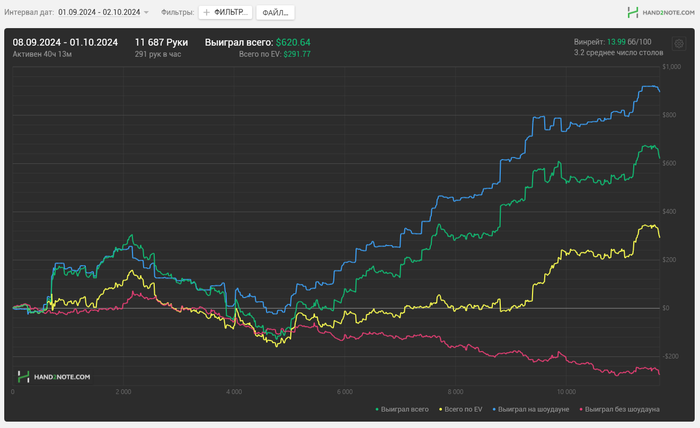Viewport: 700px width, 428px height.
Task: Click the 291 рук в час label
Action: tap(158, 54)
